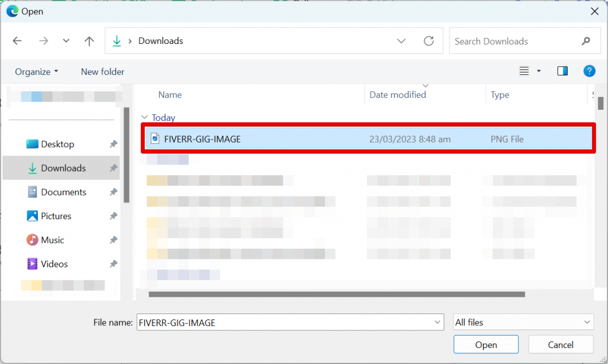Viewport: 608px width, 364px height.
Task: Click the refresh icon next to address bar
Action: pos(429,40)
